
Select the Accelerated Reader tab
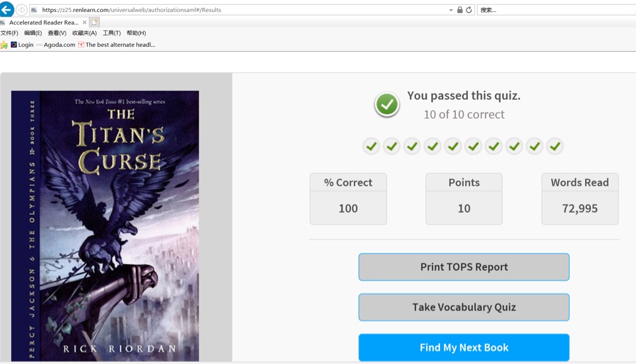tap(44, 23)
